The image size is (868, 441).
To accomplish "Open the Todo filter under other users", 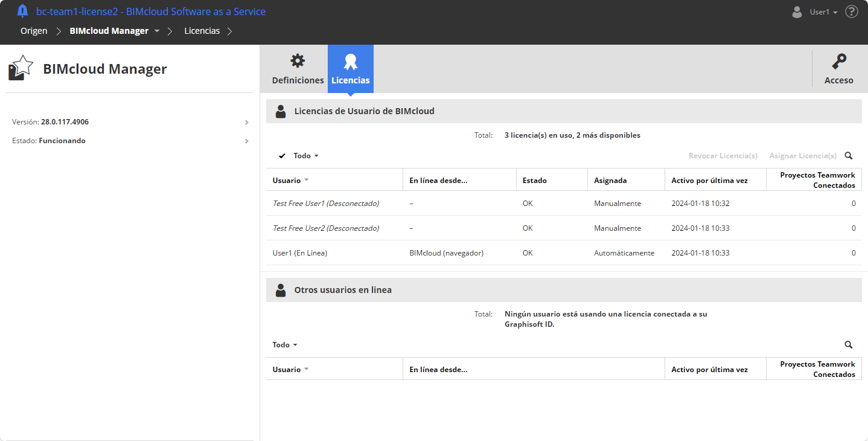I will pyautogui.click(x=285, y=345).
